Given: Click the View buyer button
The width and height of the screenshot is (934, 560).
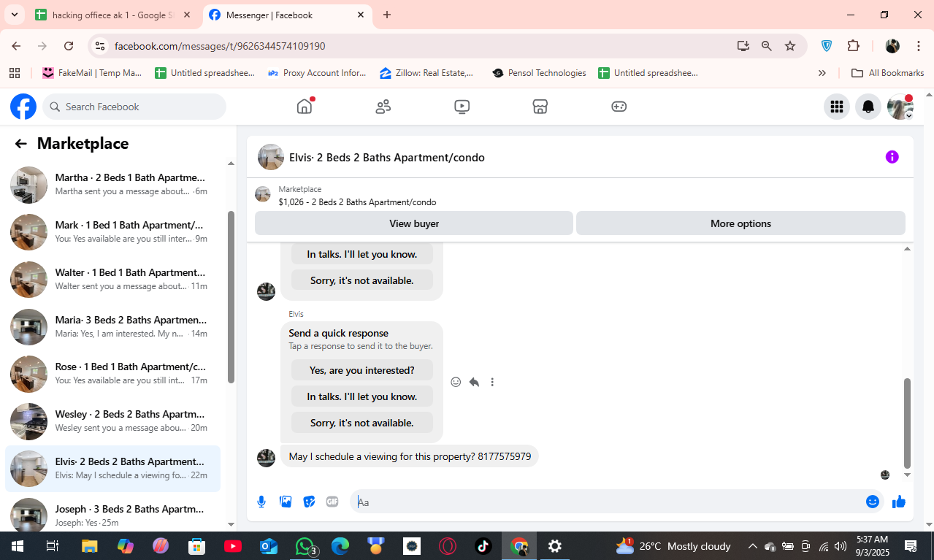Looking at the screenshot, I should (x=414, y=223).
